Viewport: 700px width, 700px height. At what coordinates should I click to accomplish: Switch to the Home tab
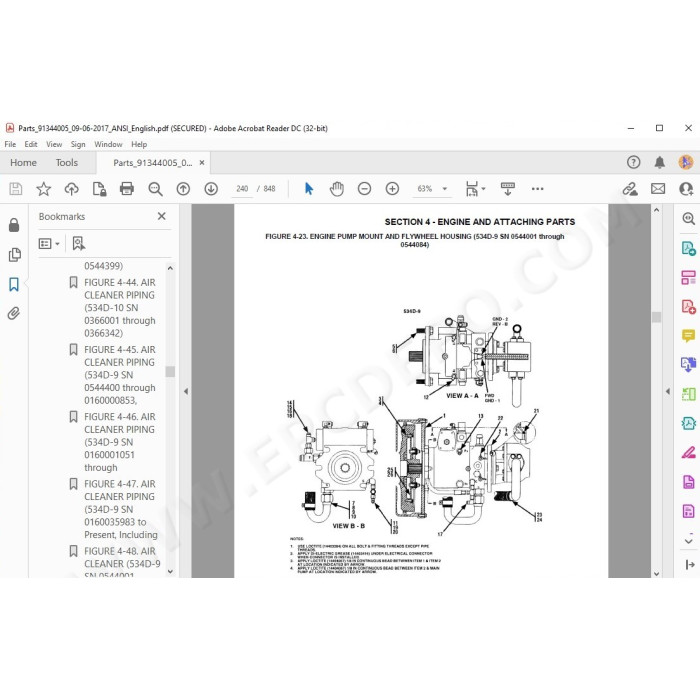[x=23, y=162]
